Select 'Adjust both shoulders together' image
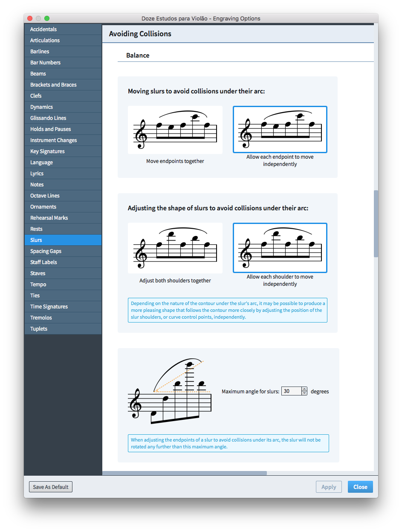The image size is (402, 532). 175,248
